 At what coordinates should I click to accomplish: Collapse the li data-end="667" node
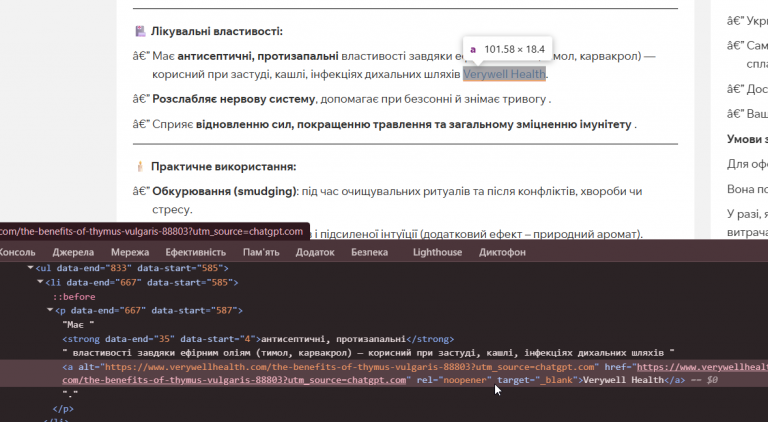pyautogui.click(x=40, y=282)
